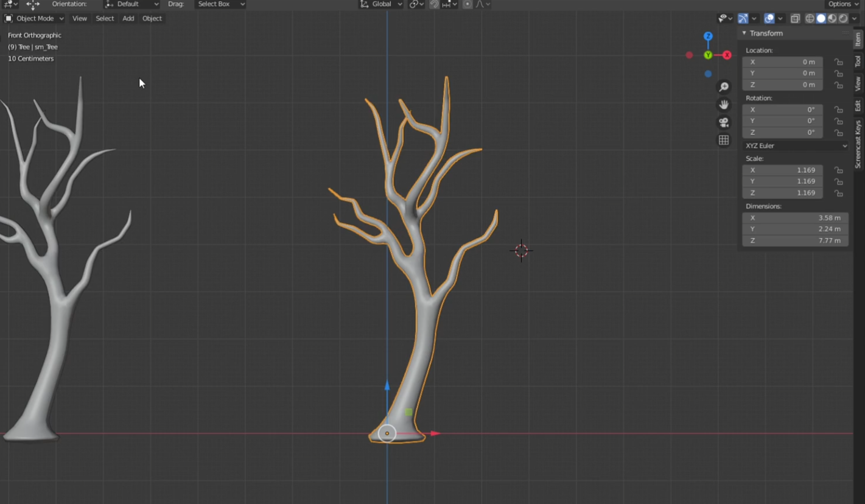Lock the Rotation X value
Viewport: 865px width, 504px height.
coord(839,110)
